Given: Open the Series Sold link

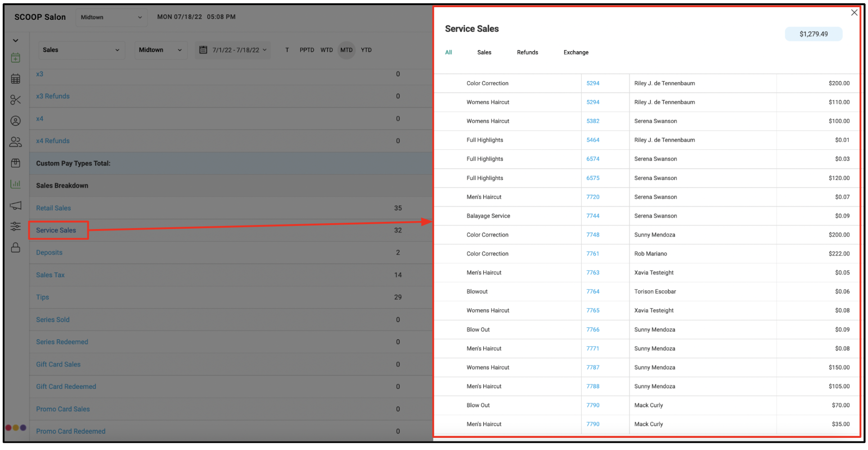Looking at the screenshot, I should pyautogui.click(x=53, y=319).
